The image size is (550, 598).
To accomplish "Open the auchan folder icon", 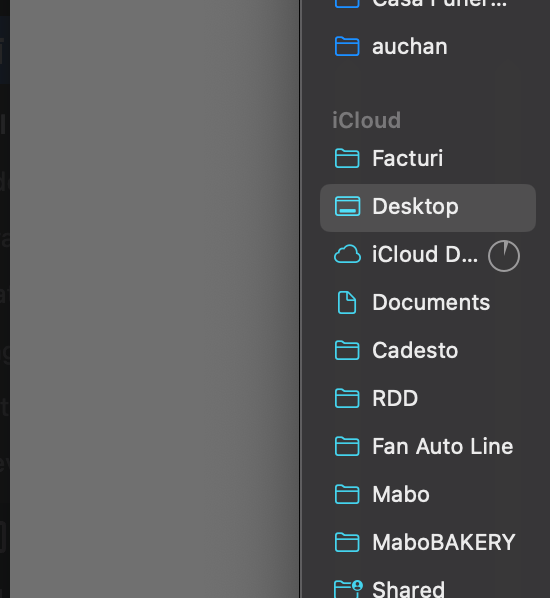I will click(347, 47).
